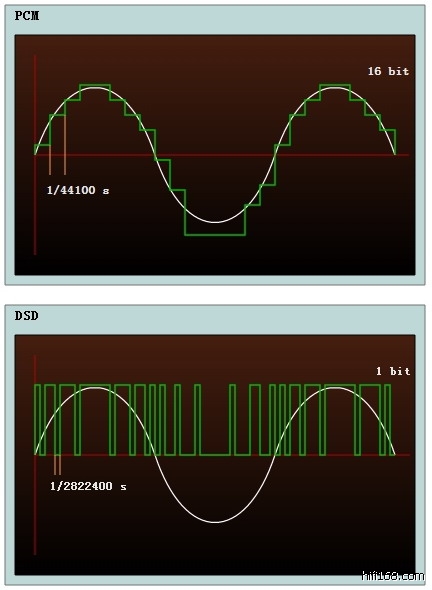432x590 pixels.
Task: Click the red vertical axis in PCM chart
Action: (x=35, y=155)
